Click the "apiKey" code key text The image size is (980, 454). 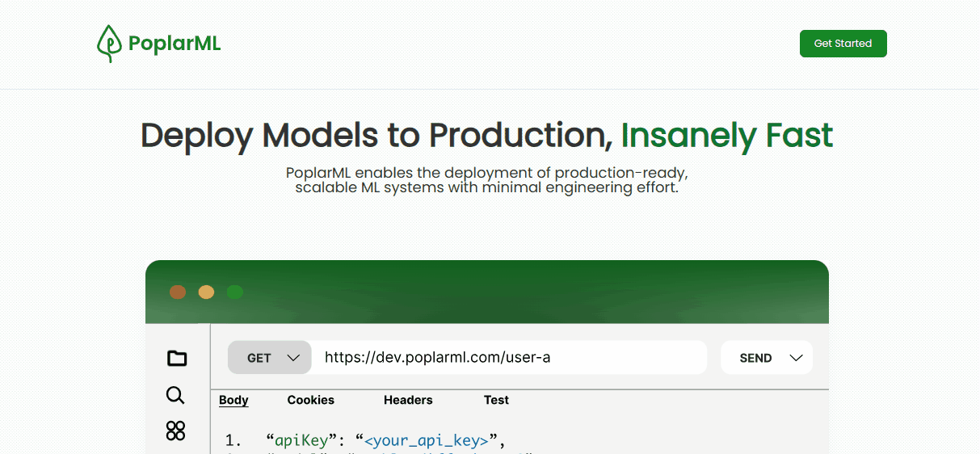[x=301, y=440]
